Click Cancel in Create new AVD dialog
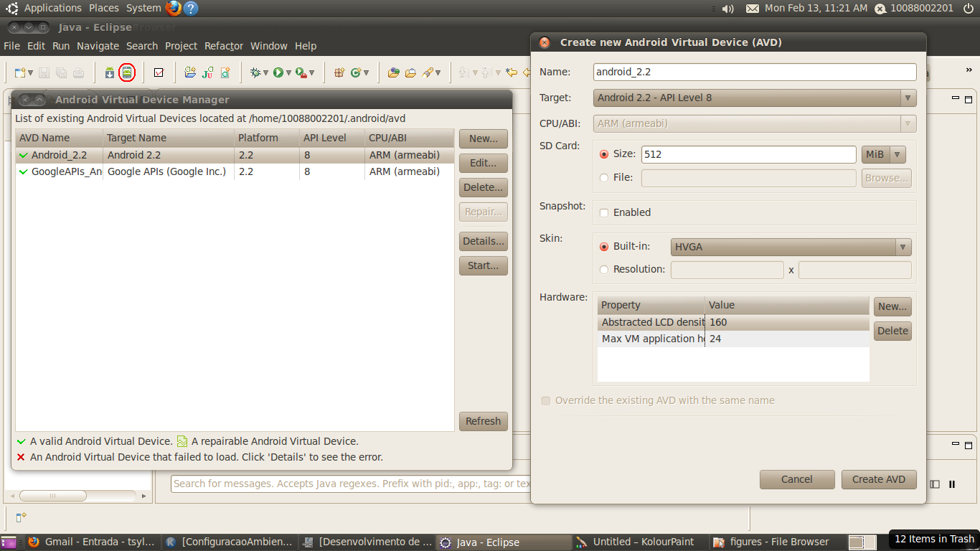 tap(797, 479)
